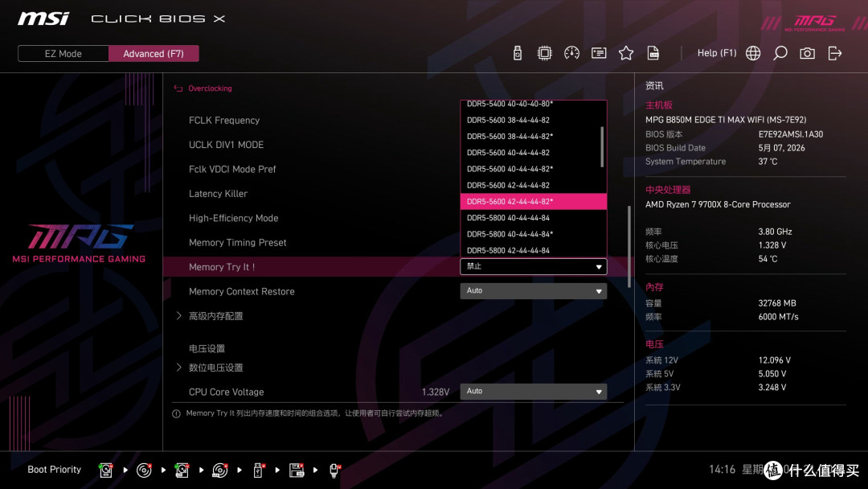Choose DDR5-5800 40-44-44-84 without asterisk
The image size is (868, 489).
(x=533, y=218)
